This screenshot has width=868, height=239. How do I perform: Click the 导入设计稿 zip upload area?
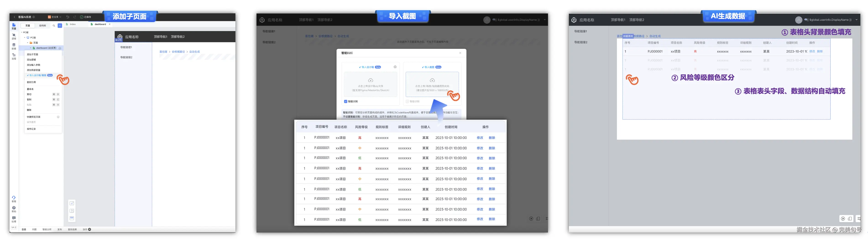370,84
